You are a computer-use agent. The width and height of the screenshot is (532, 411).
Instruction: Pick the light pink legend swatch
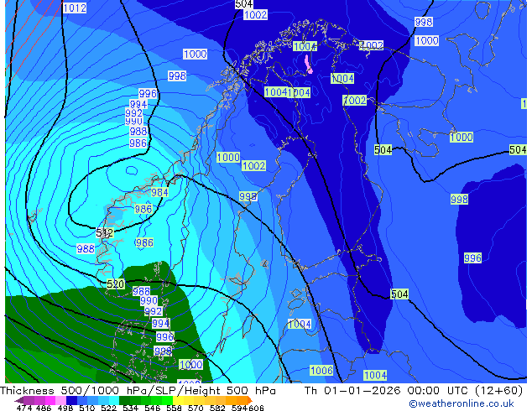pos(60,400)
